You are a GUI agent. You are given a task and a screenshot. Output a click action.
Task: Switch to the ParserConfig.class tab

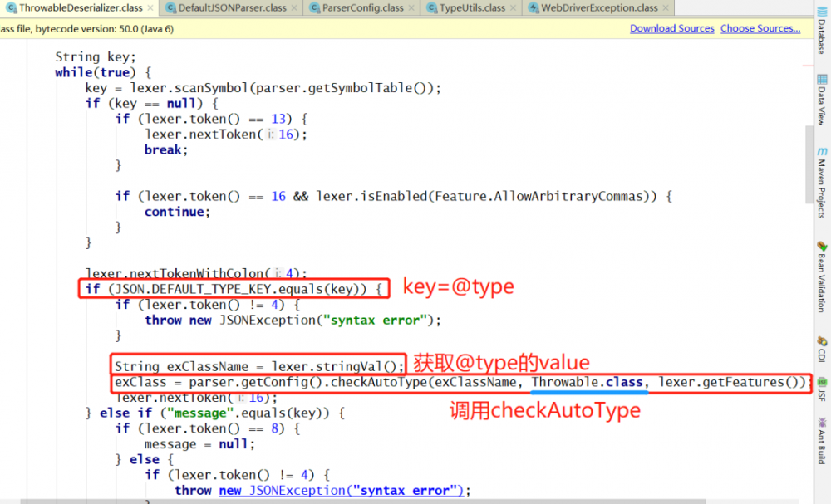357,8
